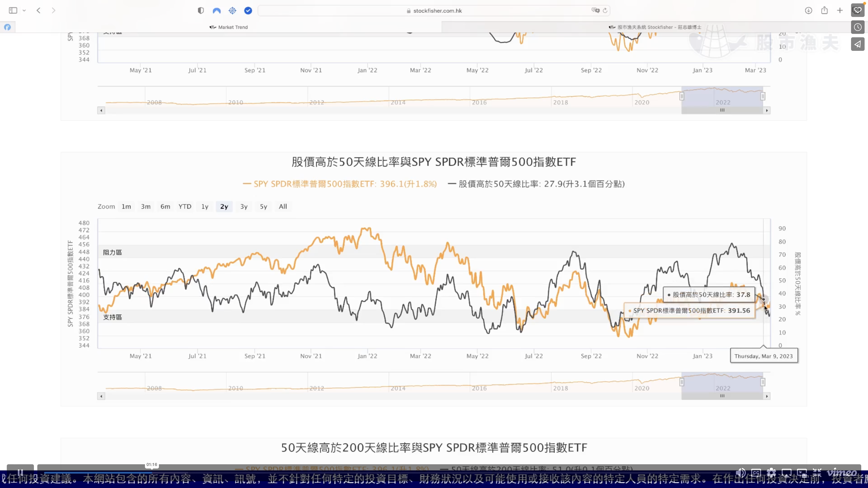Image resolution: width=868 pixels, height=488 pixels.
Task: Select the 3m zoom range
Action: (146, 207)
